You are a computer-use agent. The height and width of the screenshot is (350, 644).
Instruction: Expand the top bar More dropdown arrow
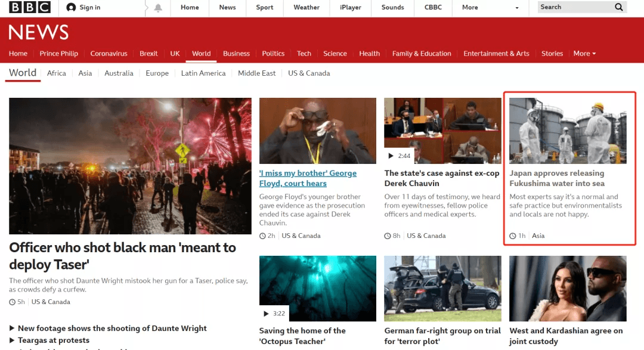(516, 8)
